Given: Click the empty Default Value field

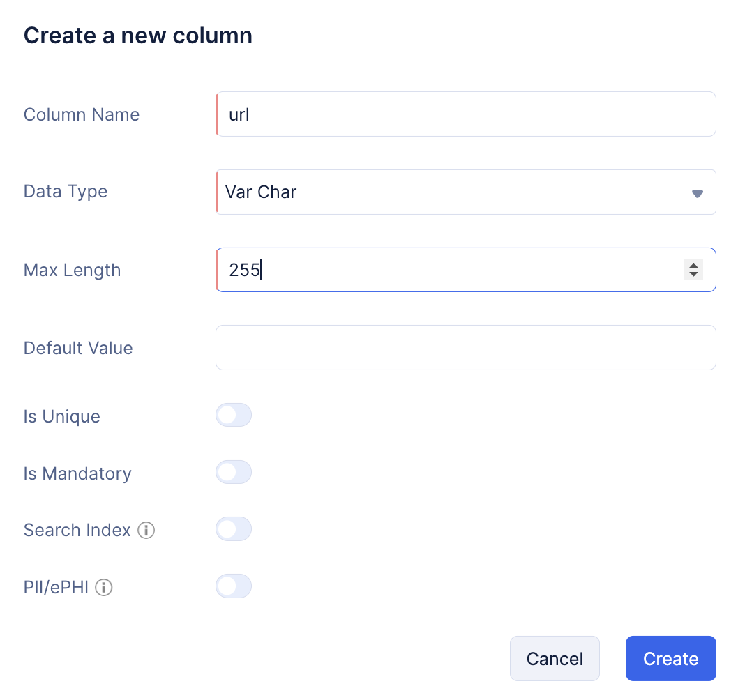Looking at the screenshot, I should point(466,348).
